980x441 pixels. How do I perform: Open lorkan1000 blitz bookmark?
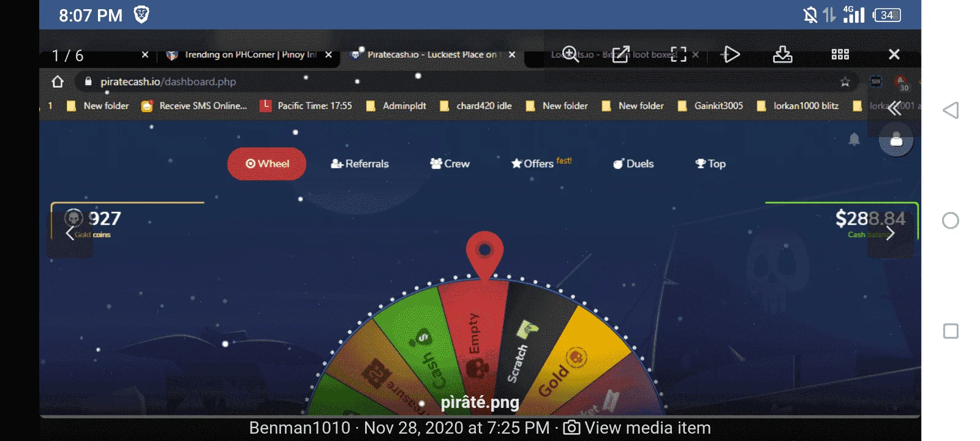(x=798, y=106)
